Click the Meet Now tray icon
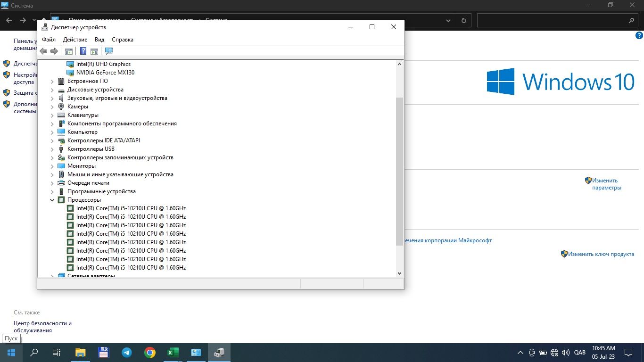Image resolution: width=644 pixels, height=362 pixels. (x=532, y=353)
